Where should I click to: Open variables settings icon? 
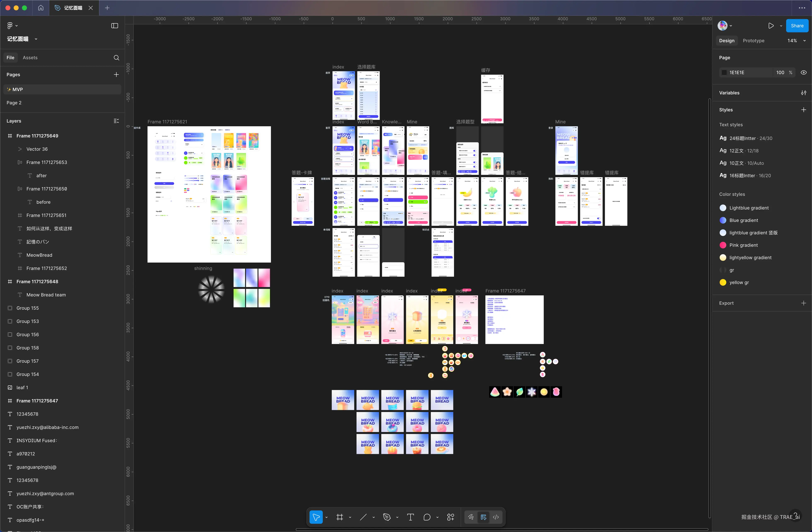[804, 93]
